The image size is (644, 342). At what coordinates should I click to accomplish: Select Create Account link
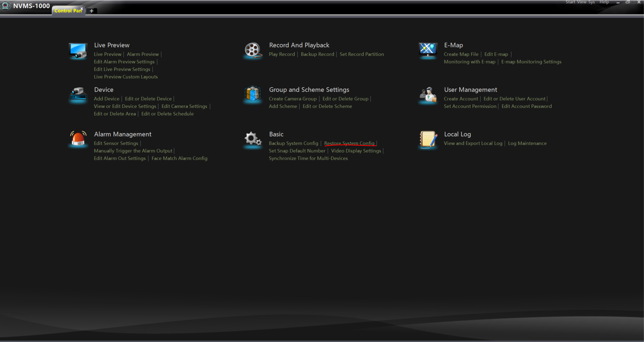[x=461, y=99]
